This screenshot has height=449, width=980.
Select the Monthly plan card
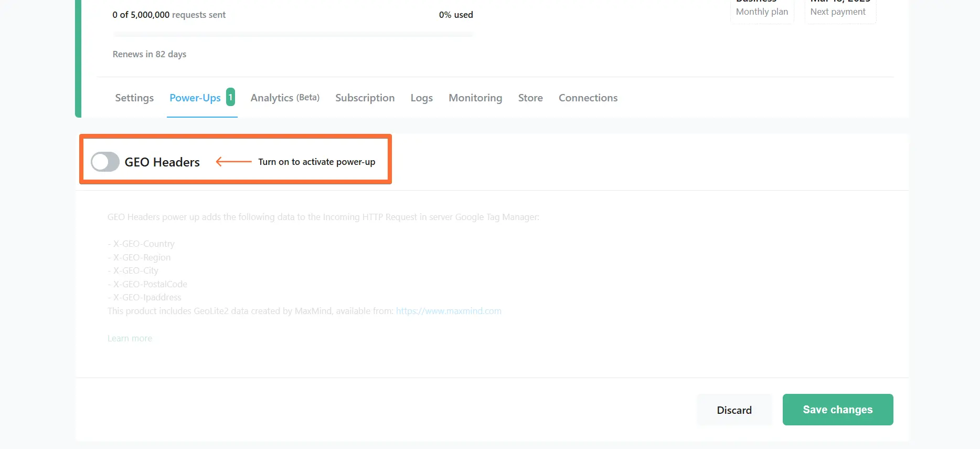coord(762,11)
